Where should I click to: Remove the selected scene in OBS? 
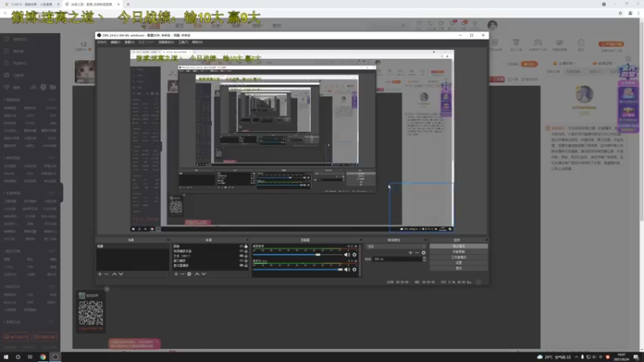point(106,274)
